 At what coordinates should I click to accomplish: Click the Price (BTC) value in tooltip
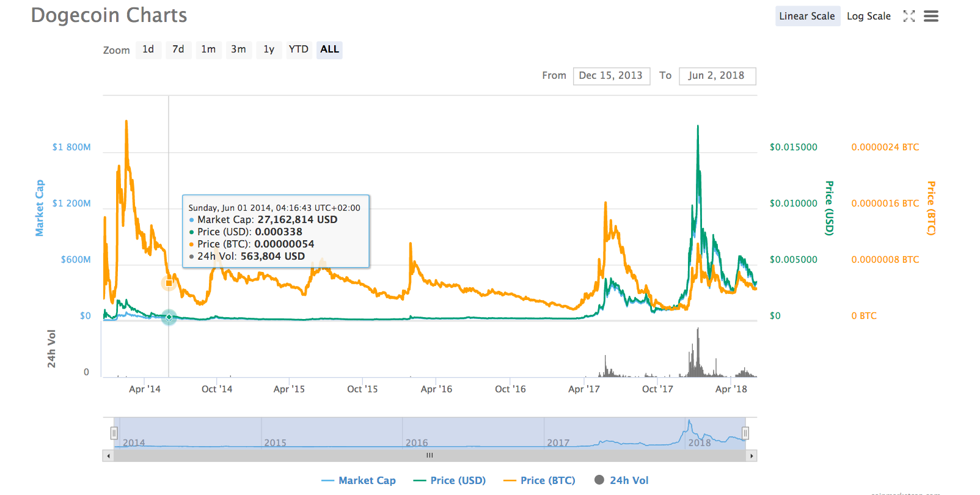click(x=284, y=244)
